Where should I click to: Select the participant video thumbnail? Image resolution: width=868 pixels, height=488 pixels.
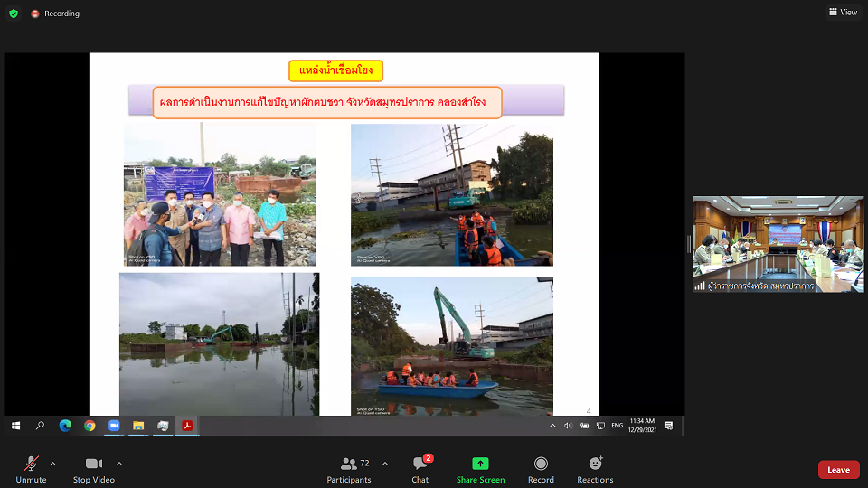pyautogui.click(x=778, y=244)
